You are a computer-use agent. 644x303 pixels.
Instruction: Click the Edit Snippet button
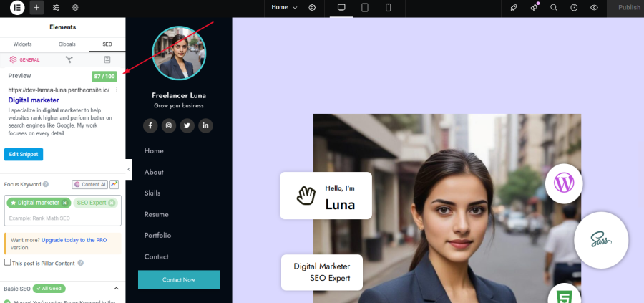pyautogui.click(x=24, y=154)
